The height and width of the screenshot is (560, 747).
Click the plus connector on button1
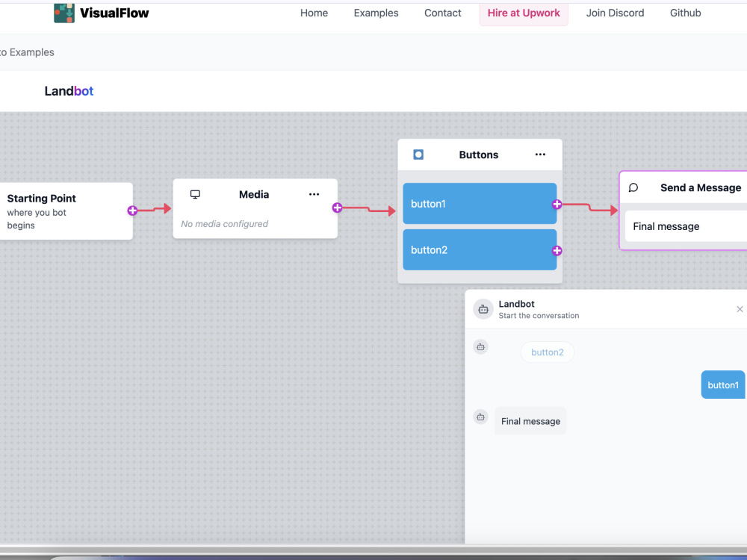[557, 205]
